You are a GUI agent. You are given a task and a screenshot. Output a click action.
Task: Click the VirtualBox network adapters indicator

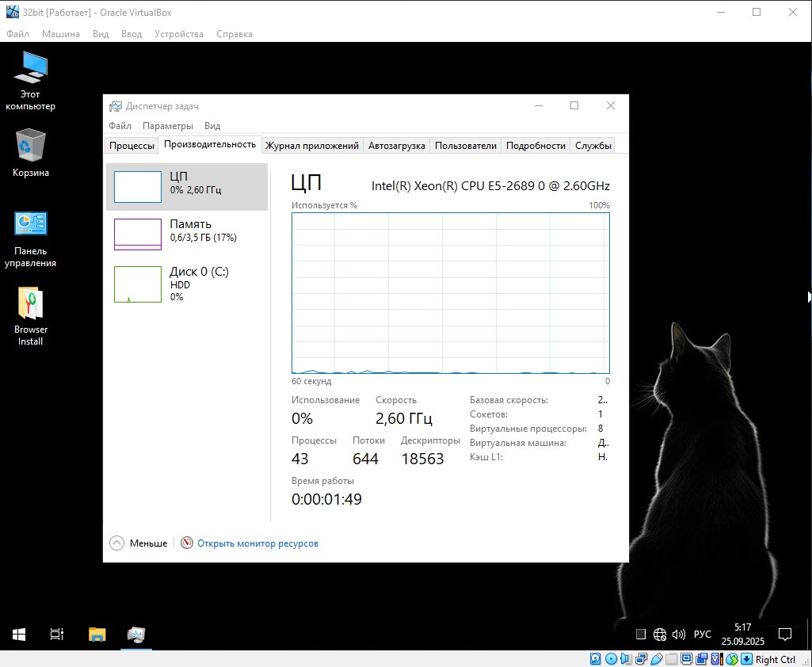point(641,659)
